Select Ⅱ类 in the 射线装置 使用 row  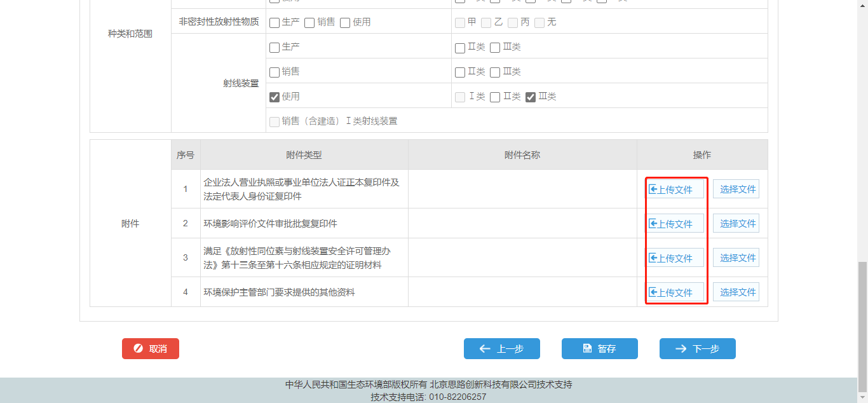pyautogui.click(x=495, y=97)
